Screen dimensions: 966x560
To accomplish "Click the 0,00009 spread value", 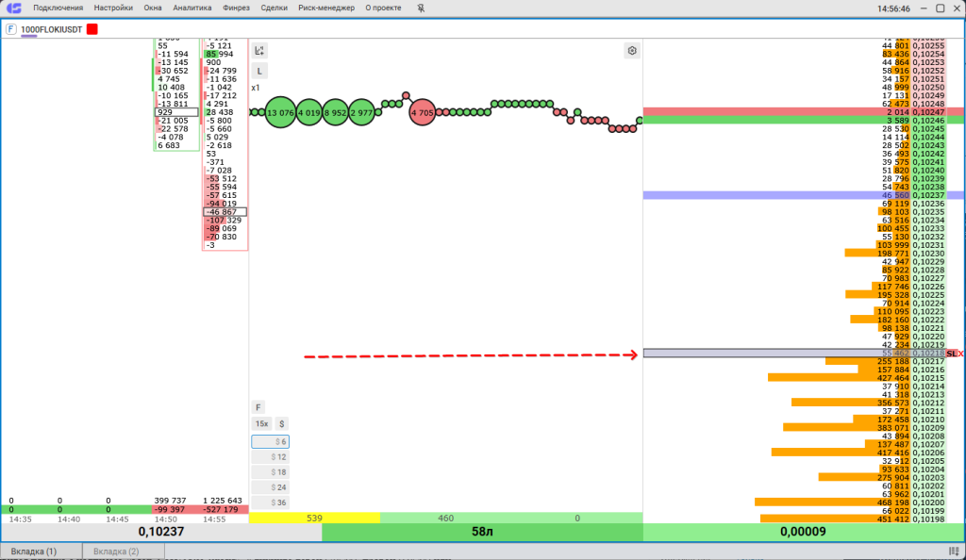I will [x=804, y=532].
